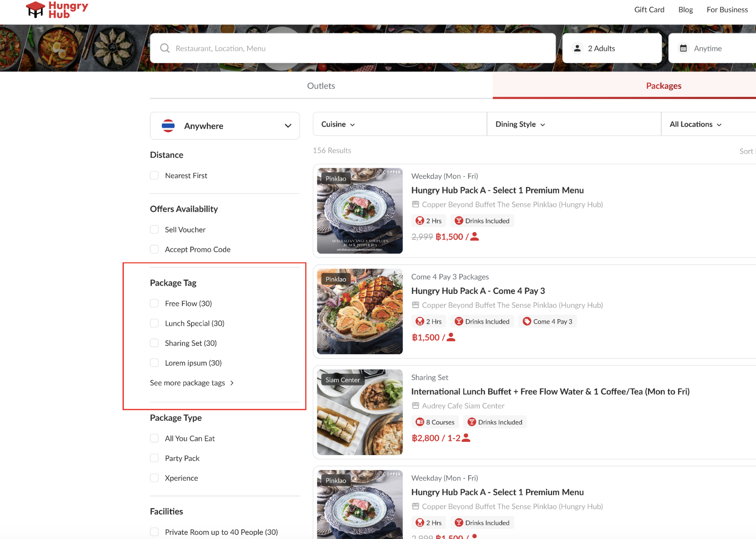Click the person icon beside 2 Adults
Viewport: 756px width, 539px height.
coord(577,48)
